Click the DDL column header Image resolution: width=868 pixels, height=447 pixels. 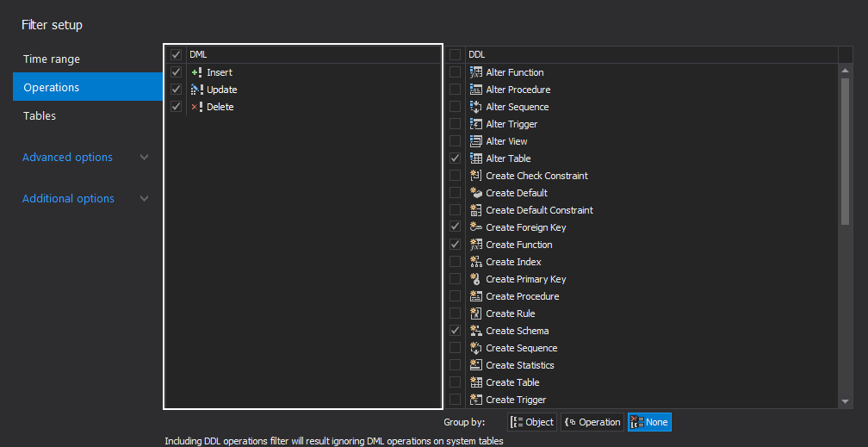pyautogui.click(x=652, y=55)
